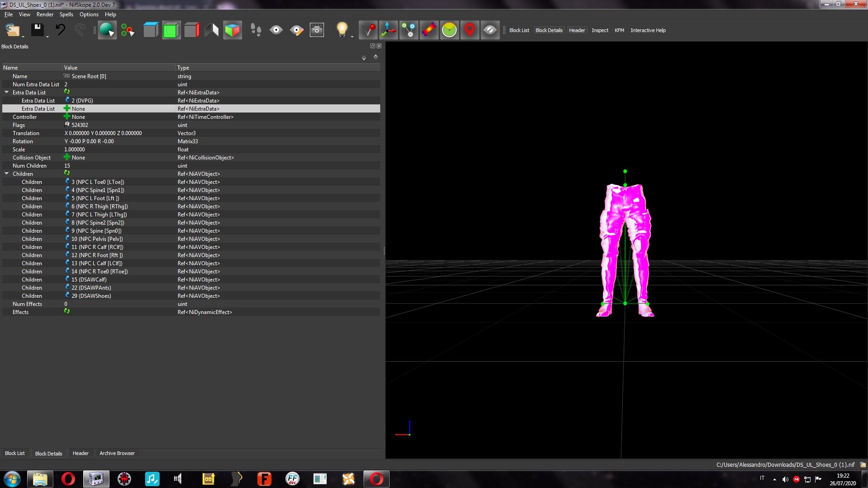The width and height of the screenshot is (868, 488).
Task: Click Header toolbar button
Action: (x=577, y=30)
